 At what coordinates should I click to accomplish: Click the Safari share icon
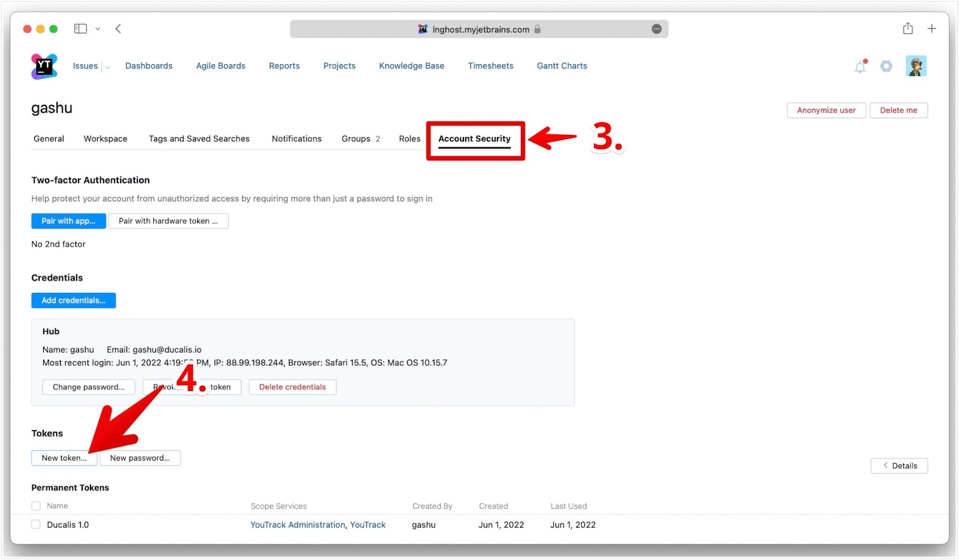(907, 28)
